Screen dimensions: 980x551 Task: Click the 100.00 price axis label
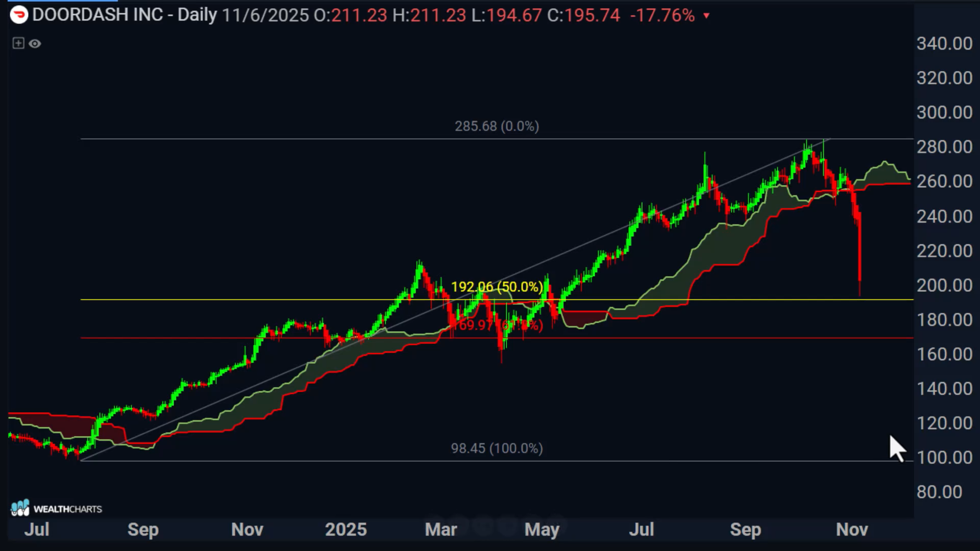944,457
